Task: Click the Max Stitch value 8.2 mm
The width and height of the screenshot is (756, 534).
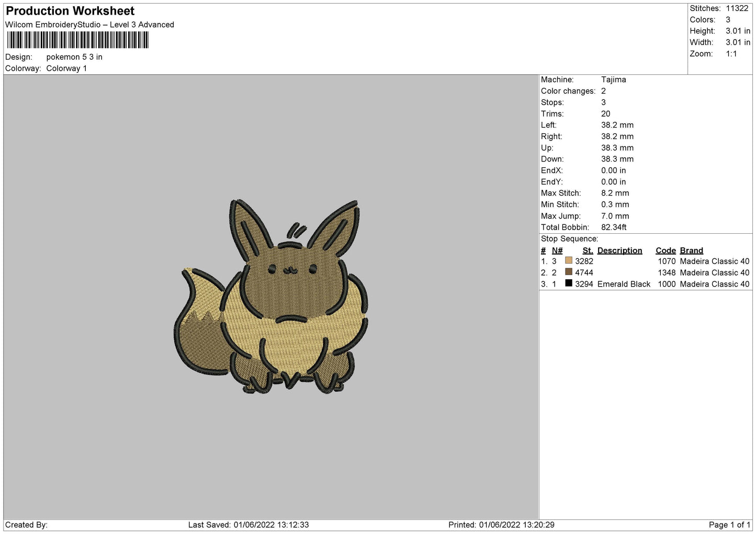Action: tap(615, 193)
